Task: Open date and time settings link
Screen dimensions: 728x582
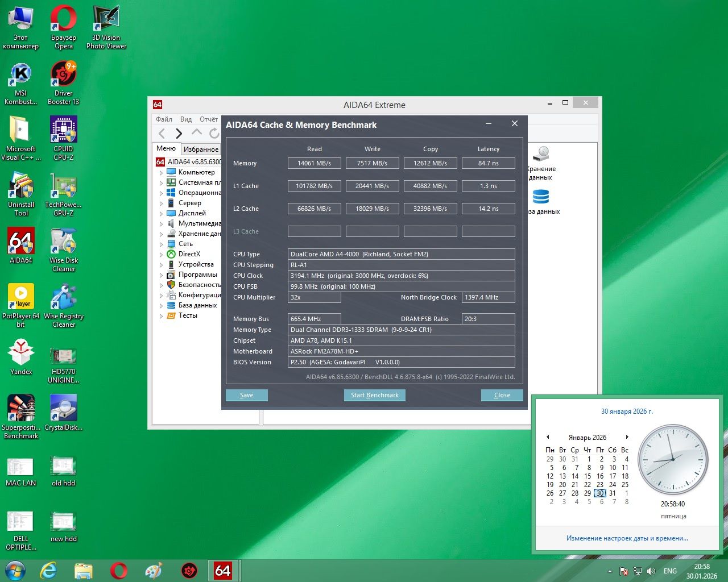Action: [627, 538]
